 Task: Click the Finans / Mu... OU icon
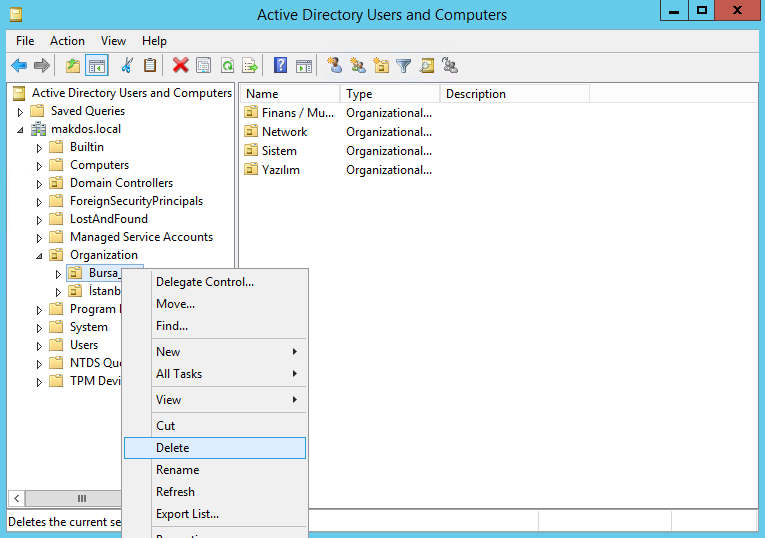[251, 113]
